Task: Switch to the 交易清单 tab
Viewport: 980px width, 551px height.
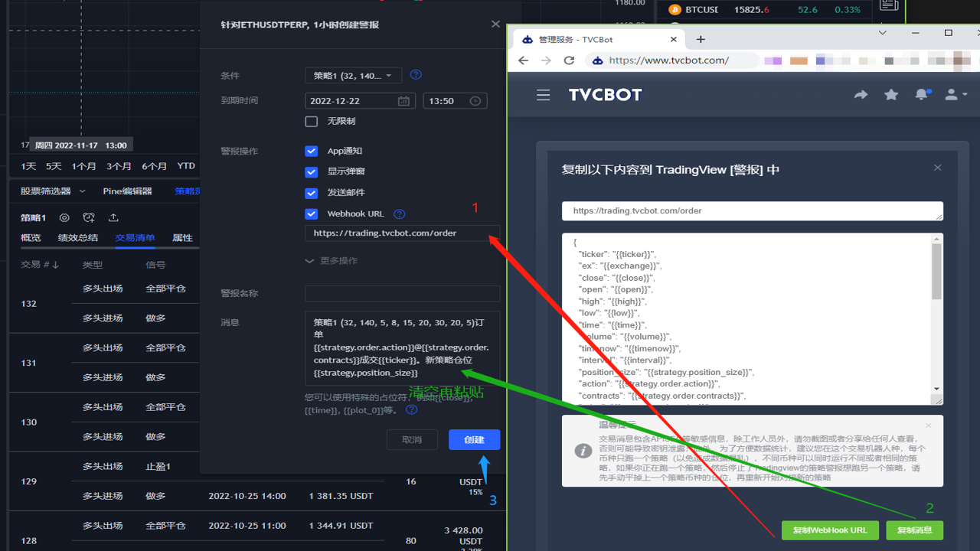Action: (x=135, y=238)
